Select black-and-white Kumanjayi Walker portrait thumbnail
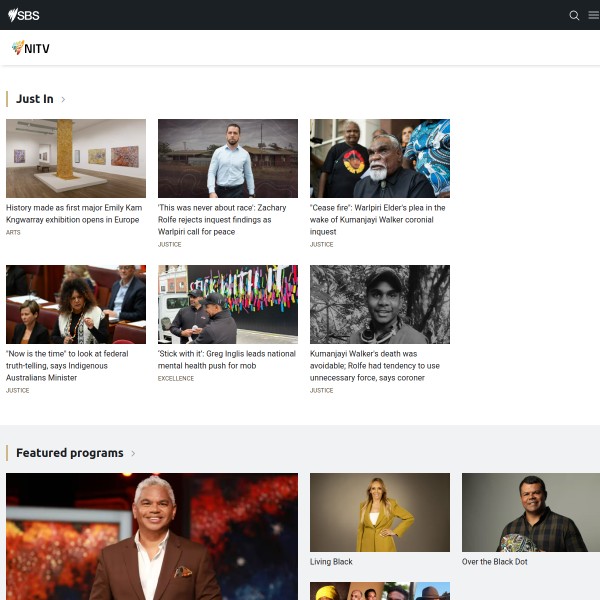 click(x=380, y=304)
